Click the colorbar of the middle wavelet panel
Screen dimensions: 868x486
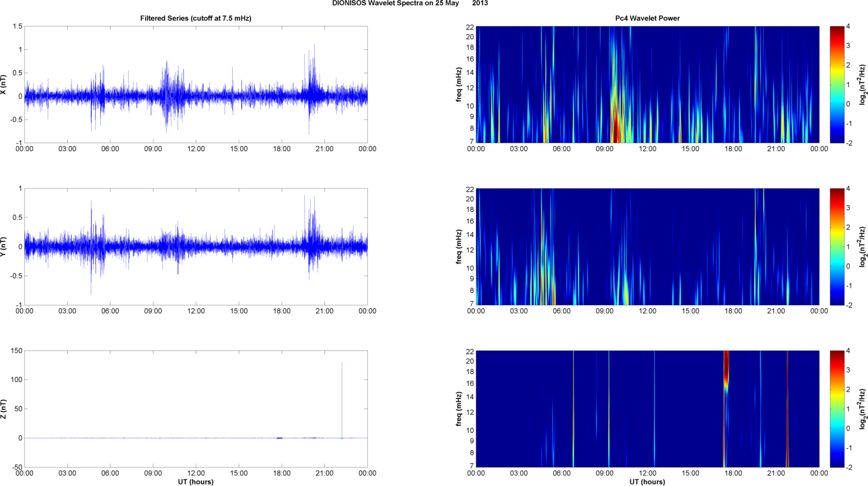(x=837, y=247)
